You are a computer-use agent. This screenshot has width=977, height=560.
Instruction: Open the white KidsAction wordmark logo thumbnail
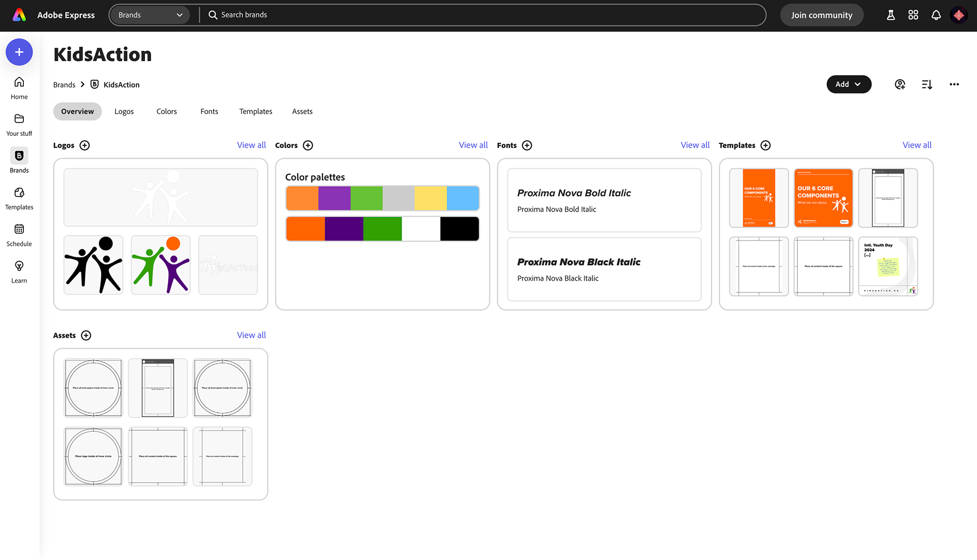(x=228, y=265)
